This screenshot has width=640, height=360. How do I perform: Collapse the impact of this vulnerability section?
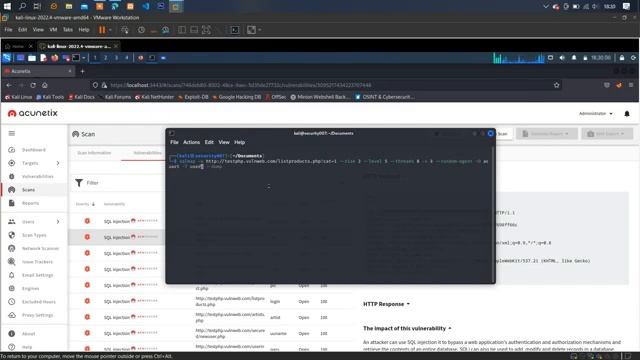[407, 328]
